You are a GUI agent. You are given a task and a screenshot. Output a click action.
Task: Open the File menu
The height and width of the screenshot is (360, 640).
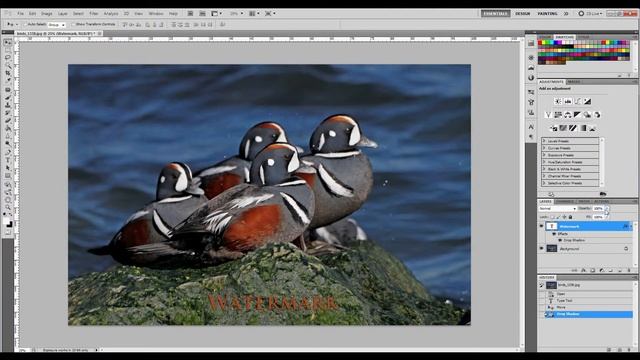click(20, 13)
